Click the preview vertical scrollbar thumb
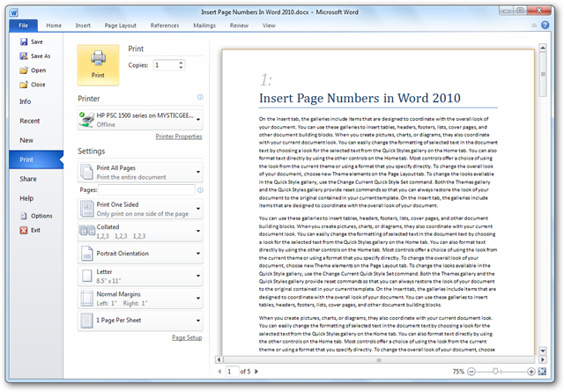The height and width of the screenshot is (392, 564). (x=543, y=75)
